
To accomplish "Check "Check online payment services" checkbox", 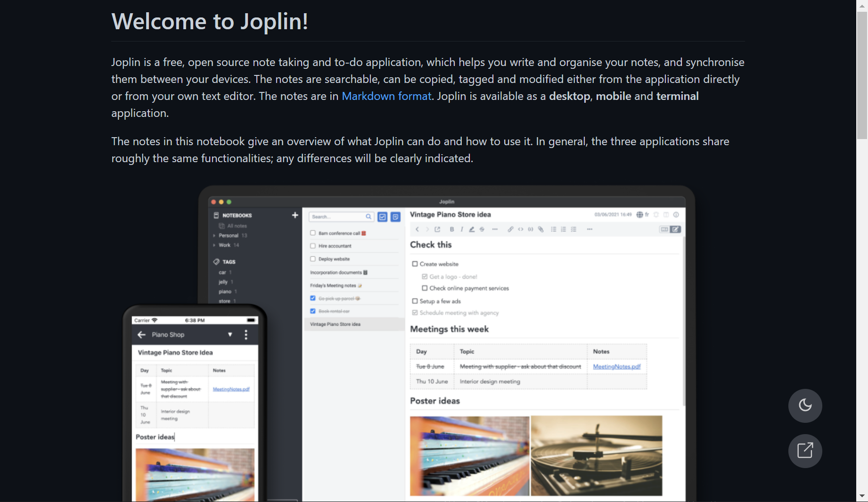I will 425,288.
